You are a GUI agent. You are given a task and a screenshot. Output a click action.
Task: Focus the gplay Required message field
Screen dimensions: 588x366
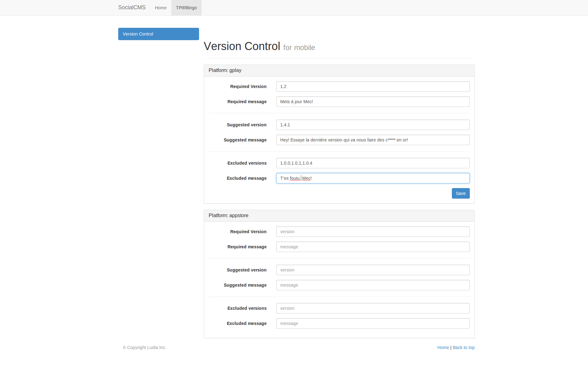pyautogui.click(x=373, y=102)
